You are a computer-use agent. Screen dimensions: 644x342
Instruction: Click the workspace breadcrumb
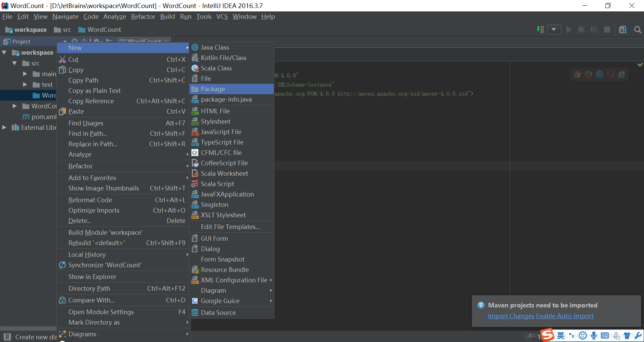(x=26, y=30)
